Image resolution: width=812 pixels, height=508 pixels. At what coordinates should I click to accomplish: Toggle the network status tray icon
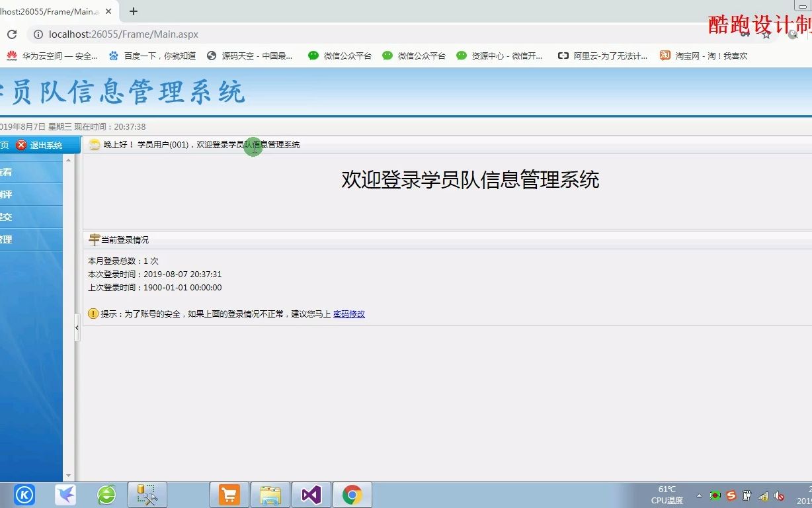tap(763, 495)
